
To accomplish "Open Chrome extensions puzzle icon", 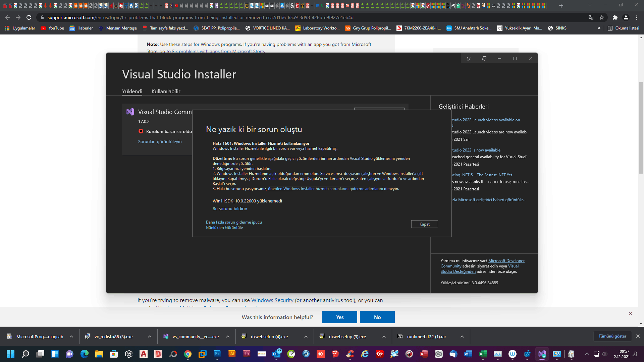I will [x=615, y=17].
